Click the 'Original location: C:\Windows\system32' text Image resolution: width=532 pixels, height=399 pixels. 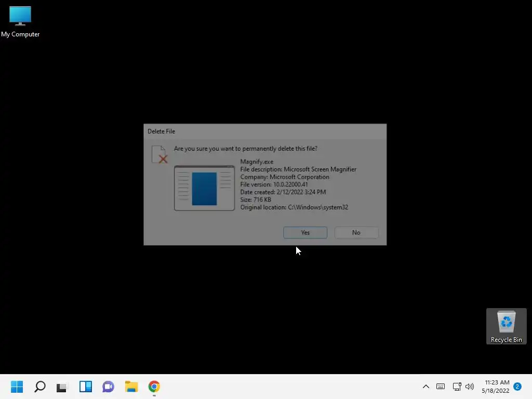click(x=294, y=207)
